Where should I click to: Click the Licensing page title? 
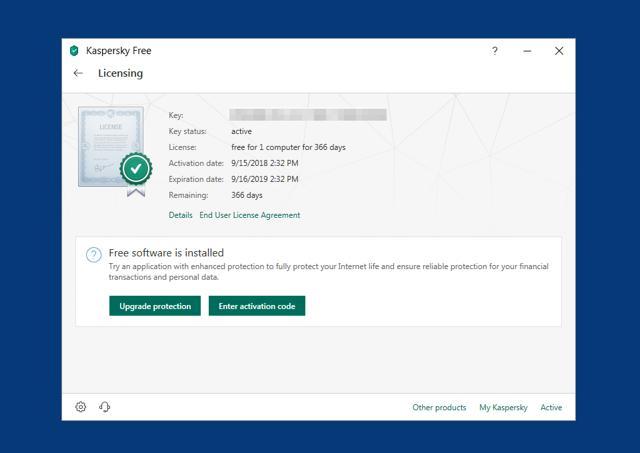tap(120, 73)
